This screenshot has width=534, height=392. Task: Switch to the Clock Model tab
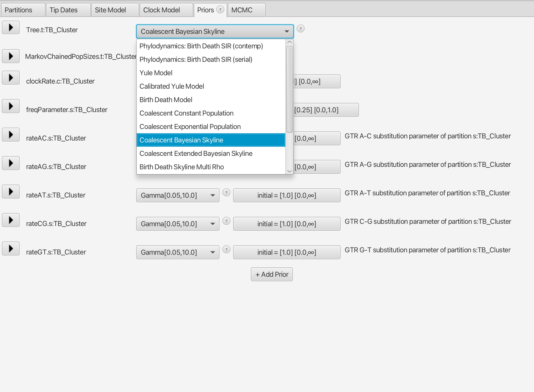pos(161,10)
